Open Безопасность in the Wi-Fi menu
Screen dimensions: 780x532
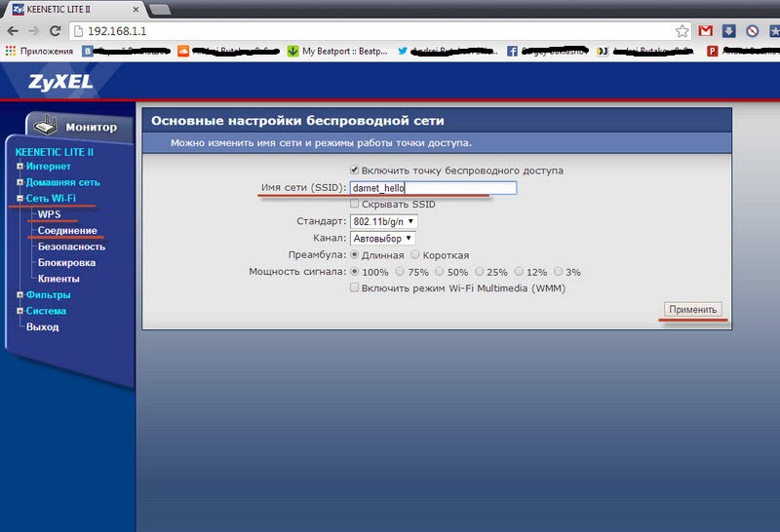pyautogui.click(x=71, y=247)
